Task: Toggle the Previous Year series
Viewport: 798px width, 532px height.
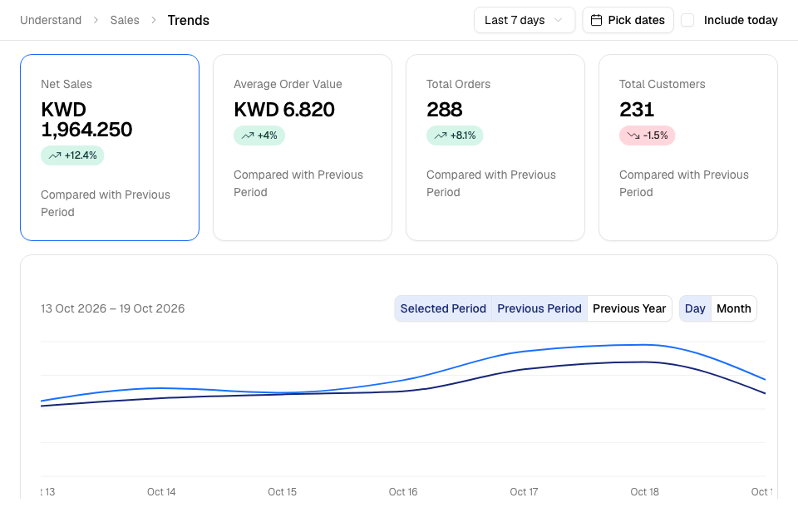Action: 629,308
